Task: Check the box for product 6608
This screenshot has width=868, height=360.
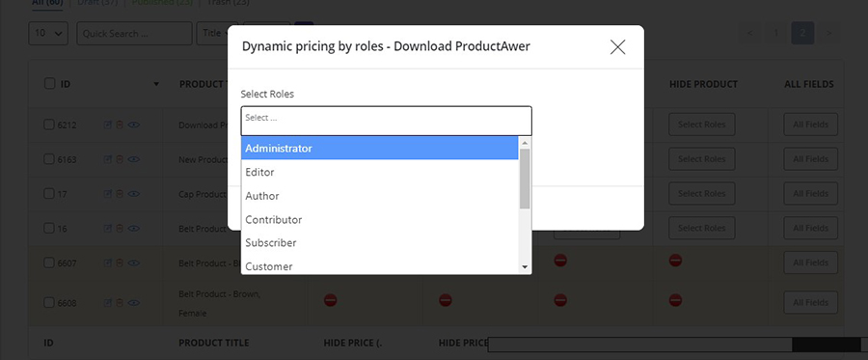Action: coord(49,302)
